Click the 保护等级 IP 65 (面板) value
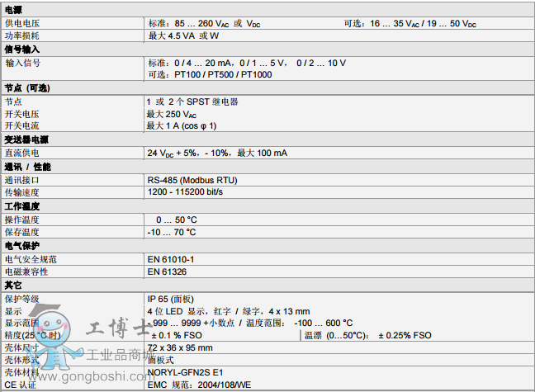The height and width of the screenshot is (392, 535). click(170, 299)
